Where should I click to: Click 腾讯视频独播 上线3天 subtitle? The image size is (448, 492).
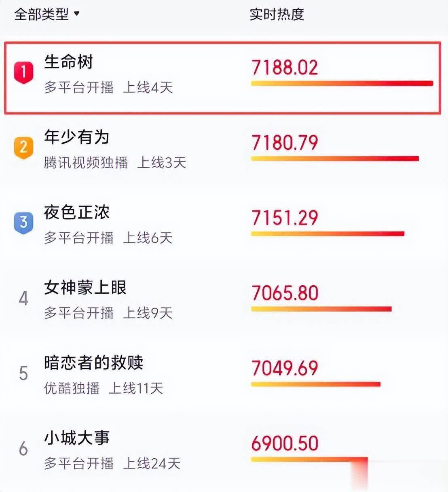(115, 163)
